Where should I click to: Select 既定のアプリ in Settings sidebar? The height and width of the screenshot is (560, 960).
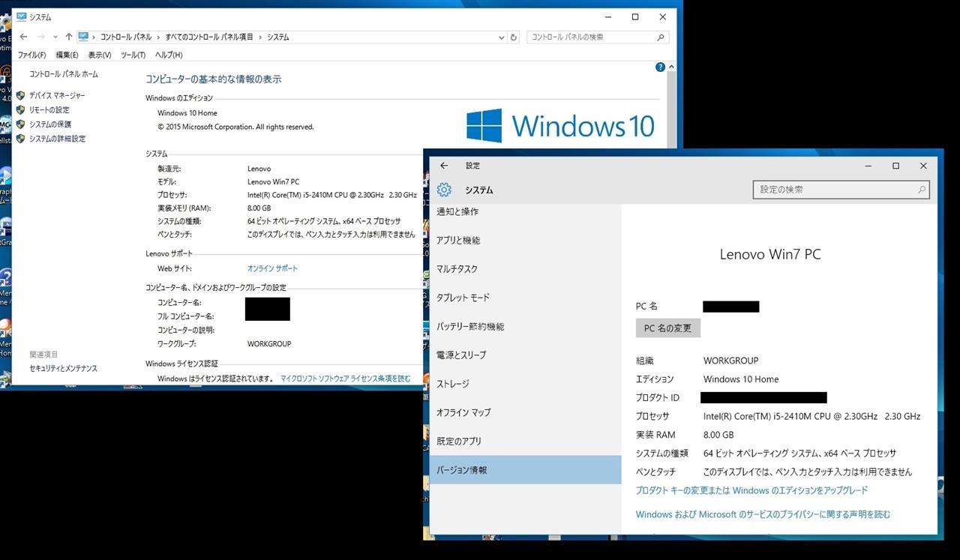coord(526,441)
